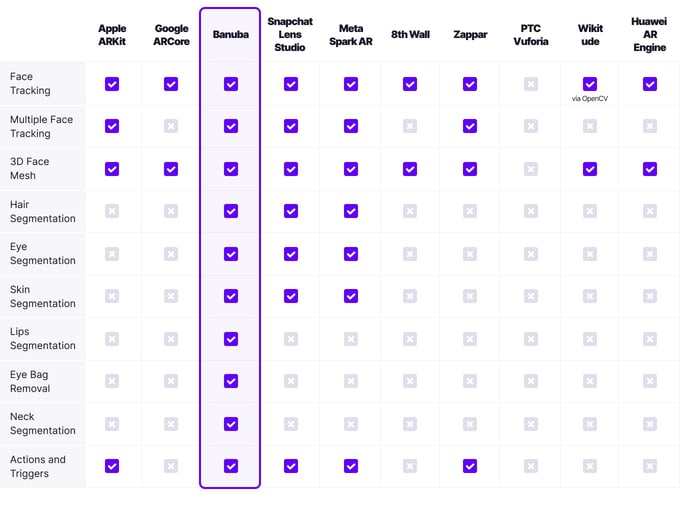This screenshot has width=680, height=510.
Task: Click Google ARCore Multiple Face Tracking cross
Action: [x=171, y=126]
